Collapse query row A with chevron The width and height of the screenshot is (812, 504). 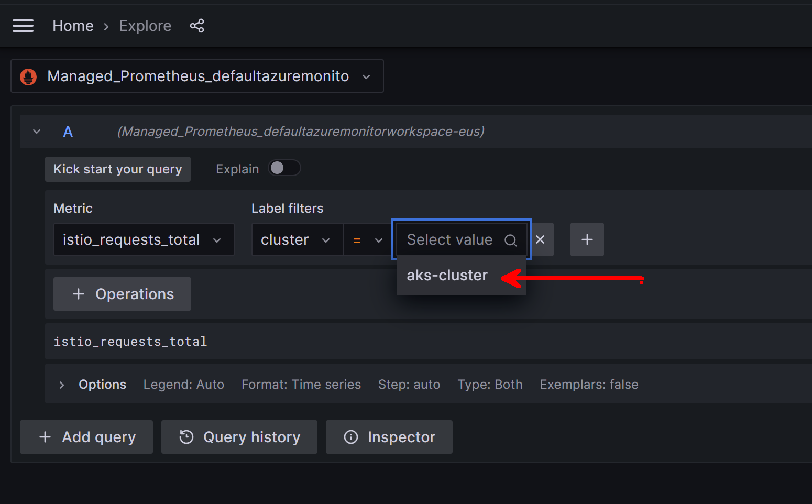pyautogui.click(x=37, y=132)
